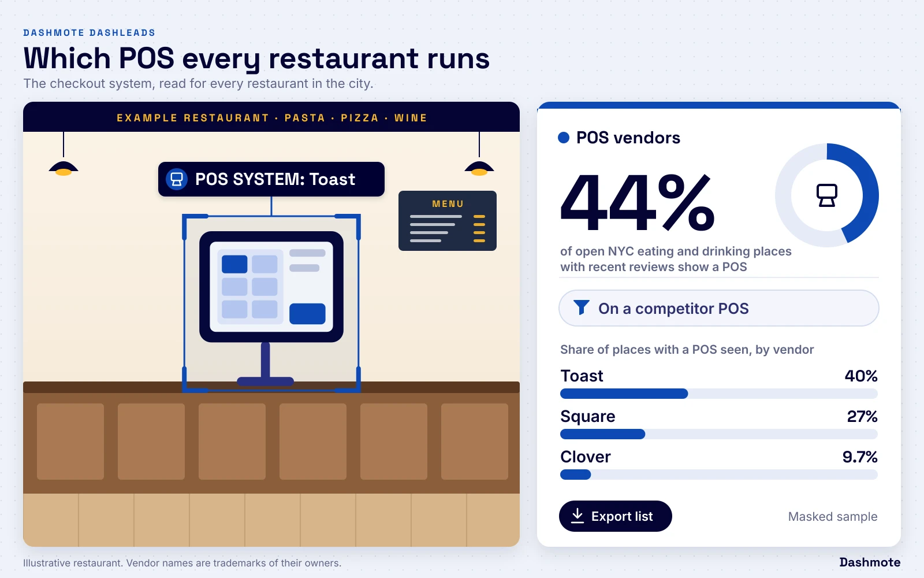Click the 27% value for Square
The image size is (924, 578).
[x=862, y=416]
